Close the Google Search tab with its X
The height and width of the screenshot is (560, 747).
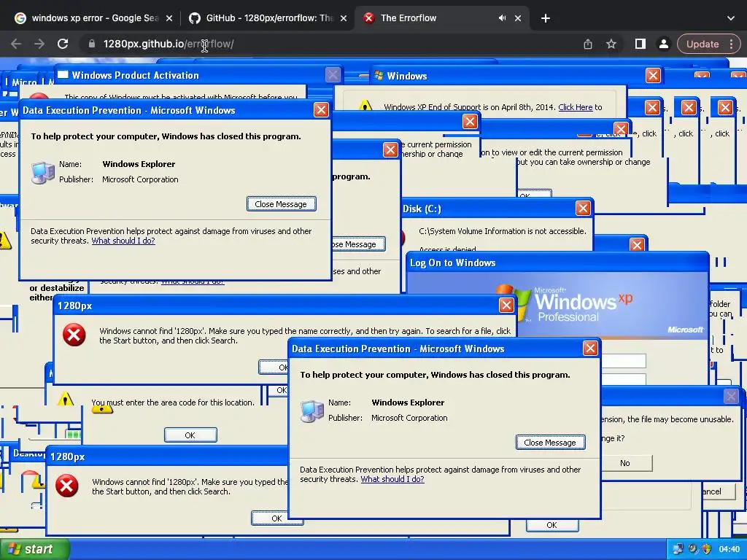coord(169,18)
